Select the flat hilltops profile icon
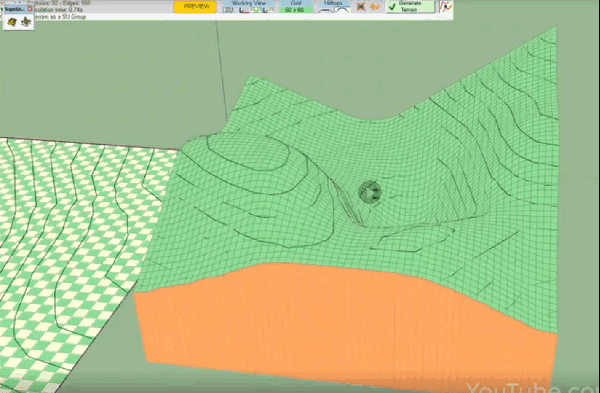The height and width of the screenshot is (393, 600). coord(326,10)
